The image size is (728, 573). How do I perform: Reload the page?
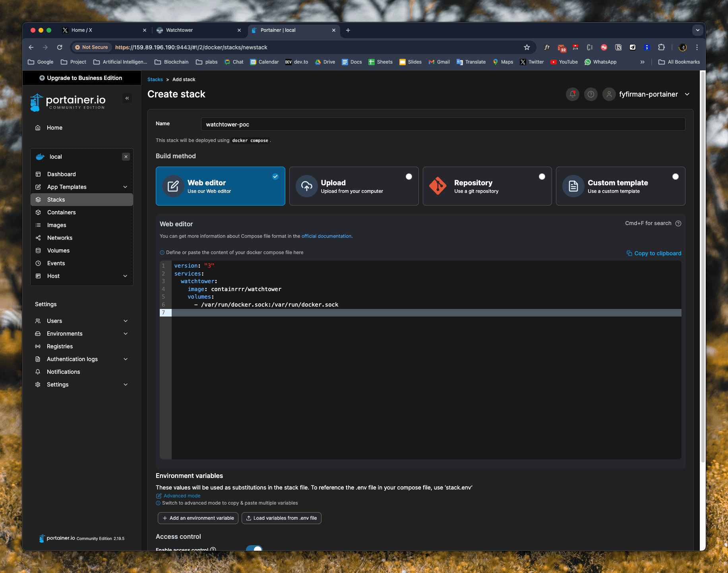[60, 47]
